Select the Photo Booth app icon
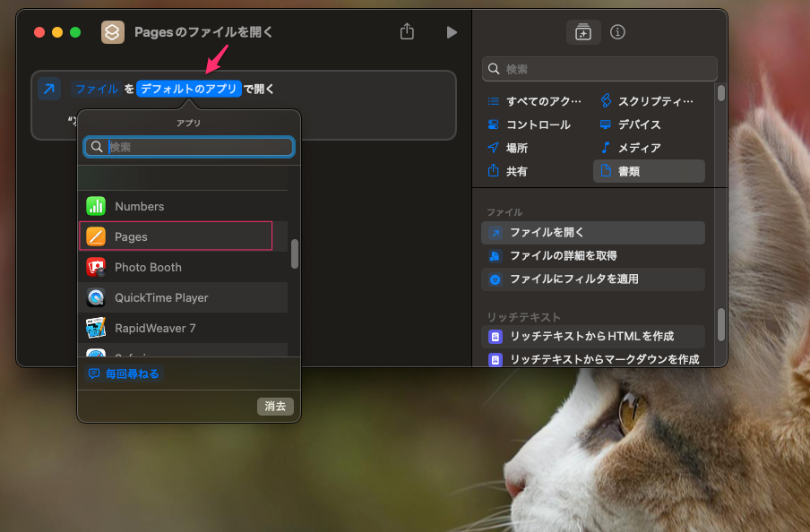The width and height of the screenshot is (810, 532). 96,267
